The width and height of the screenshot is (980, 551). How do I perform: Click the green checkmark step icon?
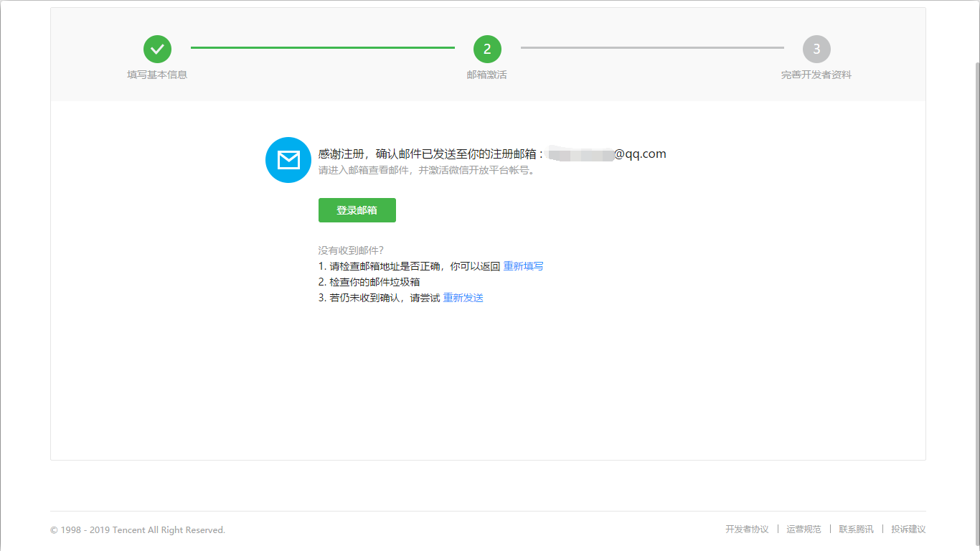(x=157, y=50)
